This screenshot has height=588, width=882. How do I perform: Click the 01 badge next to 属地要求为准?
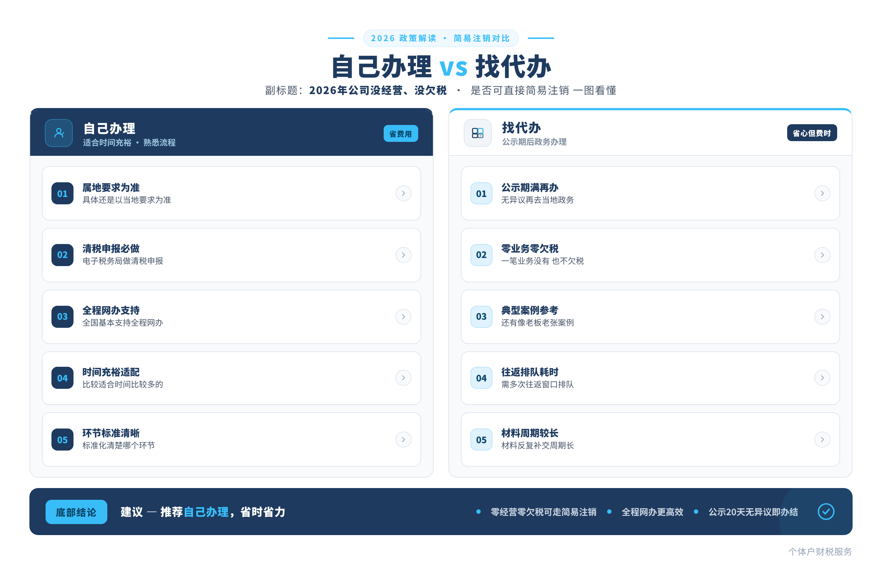(x=62, y=194)
